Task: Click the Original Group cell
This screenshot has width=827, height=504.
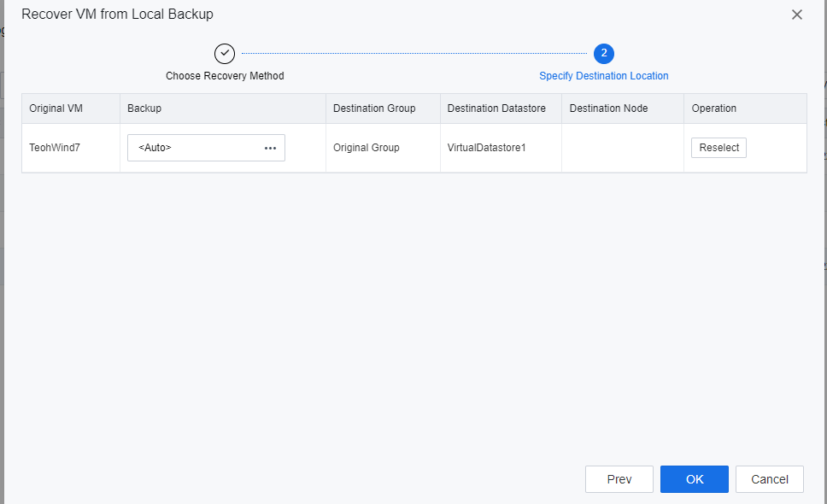Action: tap(367, 148)
